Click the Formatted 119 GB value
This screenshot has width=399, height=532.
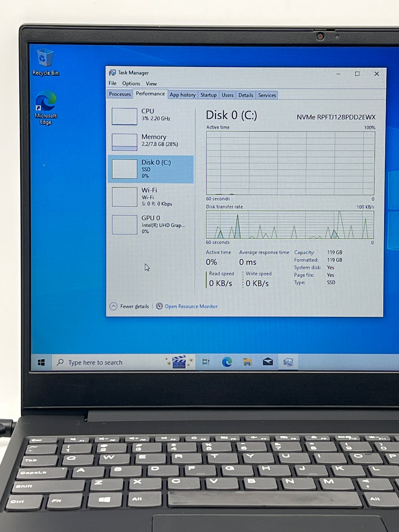click(x=334, y=260)
